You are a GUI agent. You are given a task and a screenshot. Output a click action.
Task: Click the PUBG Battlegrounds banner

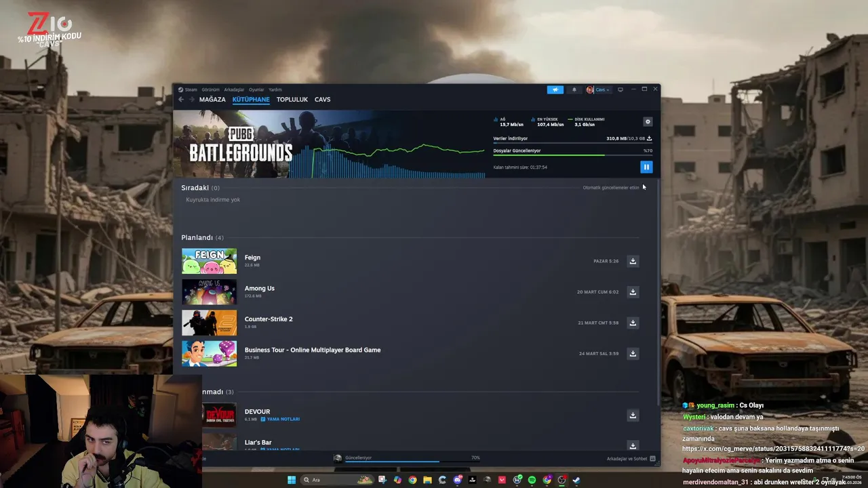[329, 144]
